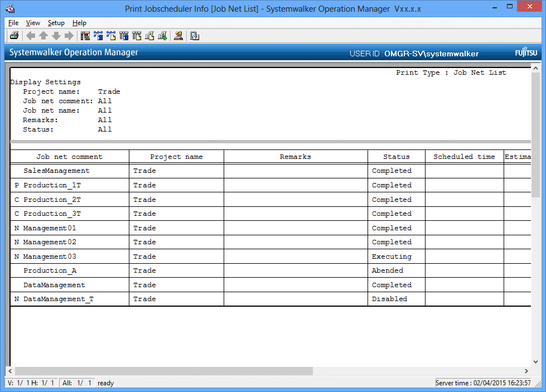
Task: Click the Status column header
Action: (x=396, y=157)
